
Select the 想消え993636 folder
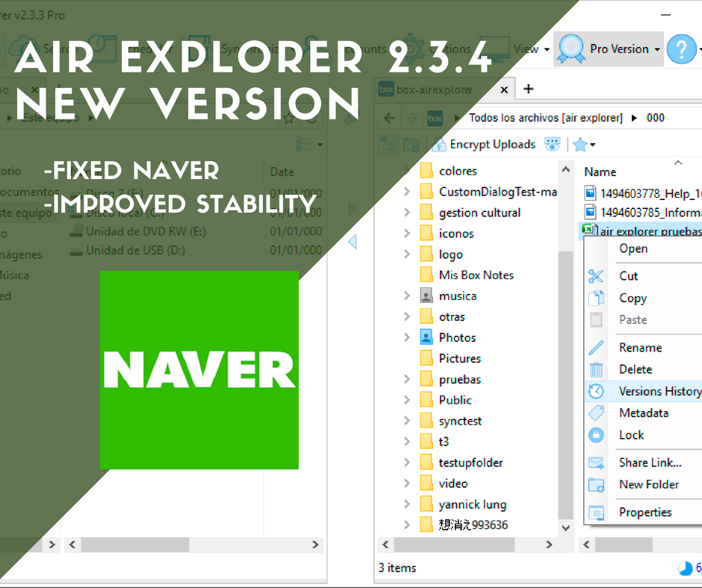[x=473, y=525]
